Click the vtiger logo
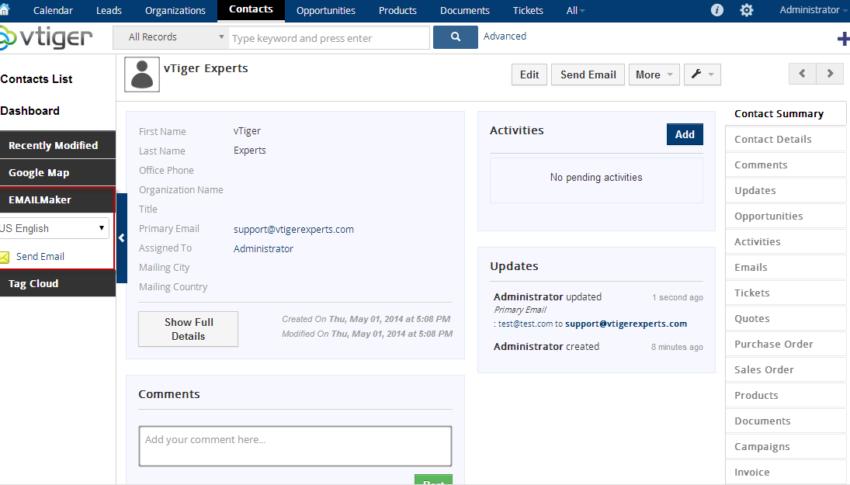 point(47,37)
